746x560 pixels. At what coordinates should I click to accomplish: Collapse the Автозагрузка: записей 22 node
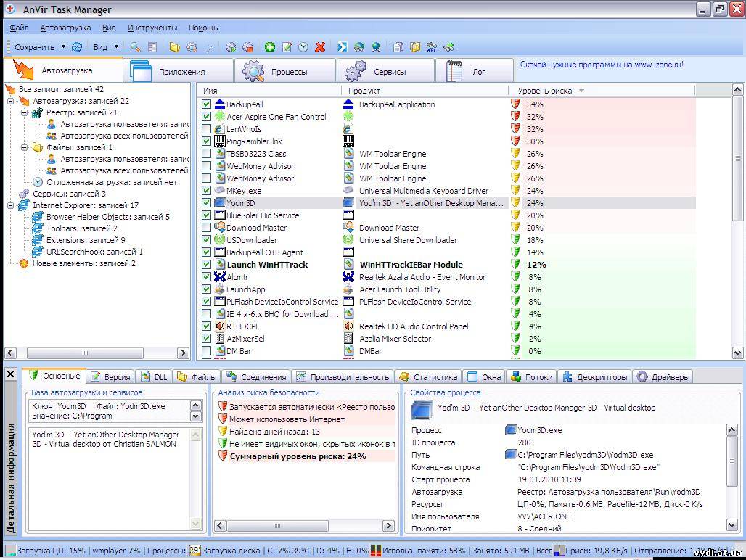(10, 101)
